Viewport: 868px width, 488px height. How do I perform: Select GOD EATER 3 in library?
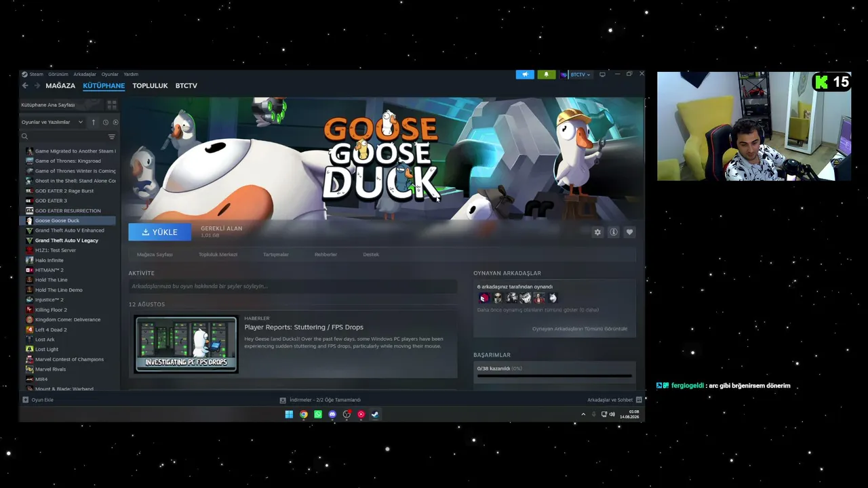tap(51, 201)
